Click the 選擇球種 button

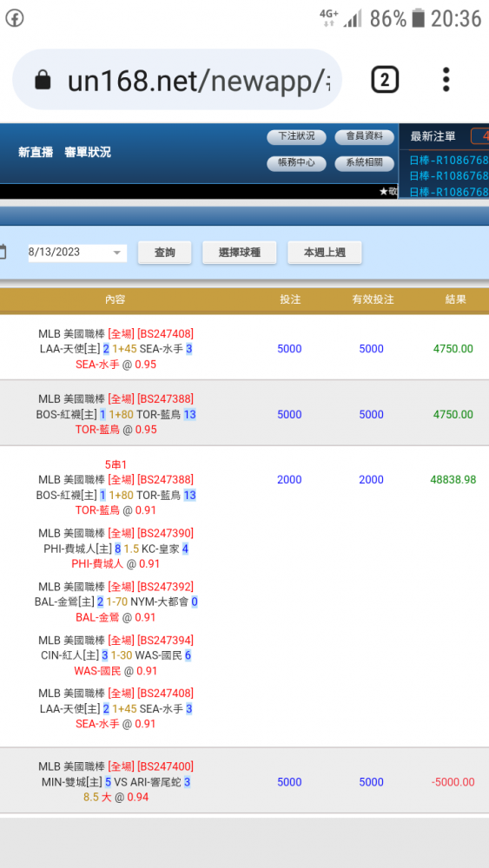pos(239,253)
